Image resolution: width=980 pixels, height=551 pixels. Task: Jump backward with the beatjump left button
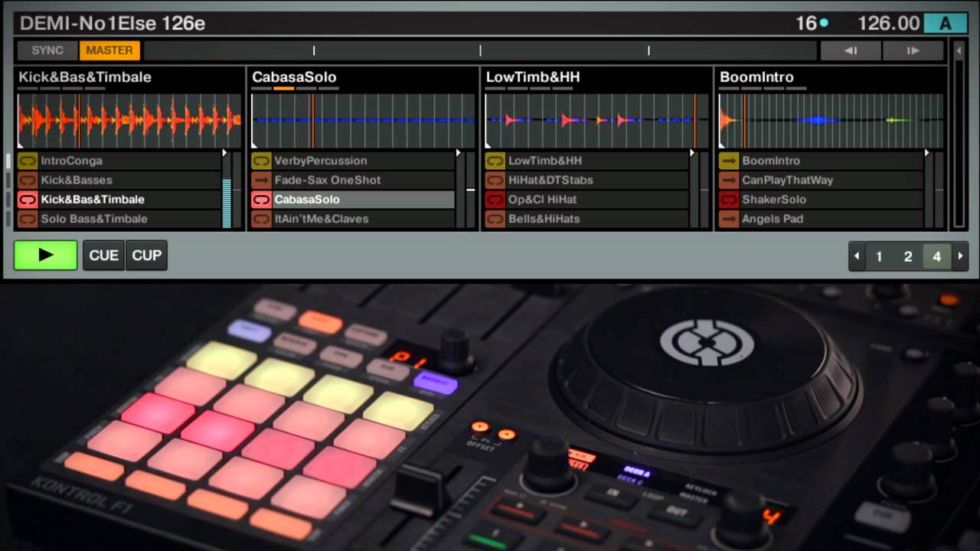pyautogui.click(x=851, y=51)
